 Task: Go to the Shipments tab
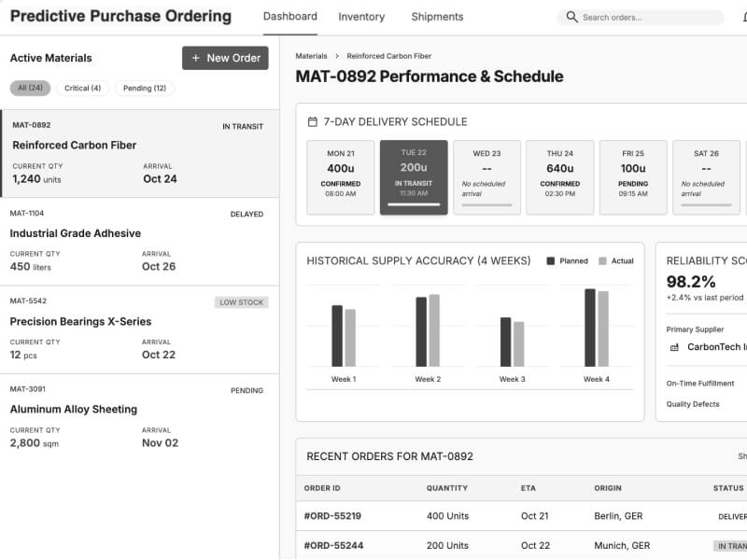[437, 17]
